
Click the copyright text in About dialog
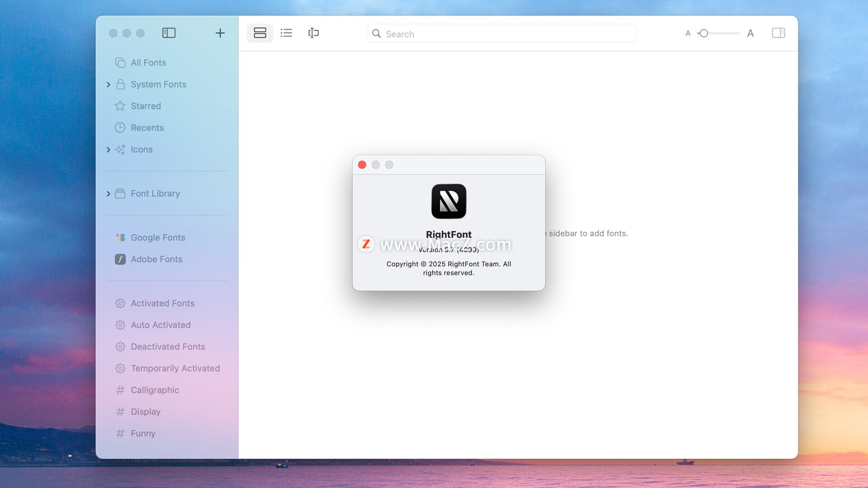(449, 268)
